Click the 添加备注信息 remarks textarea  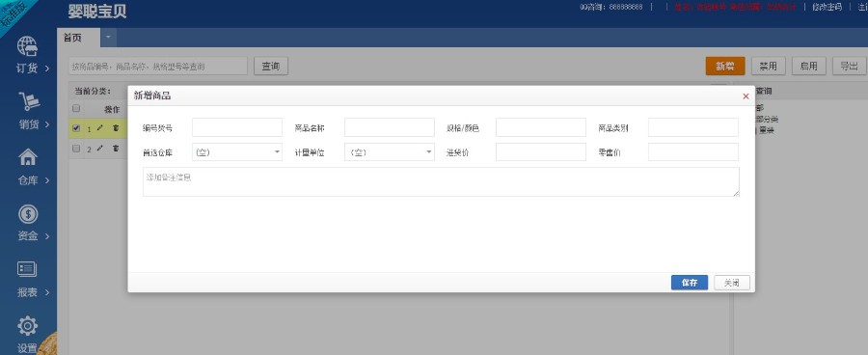pos(441,181)
